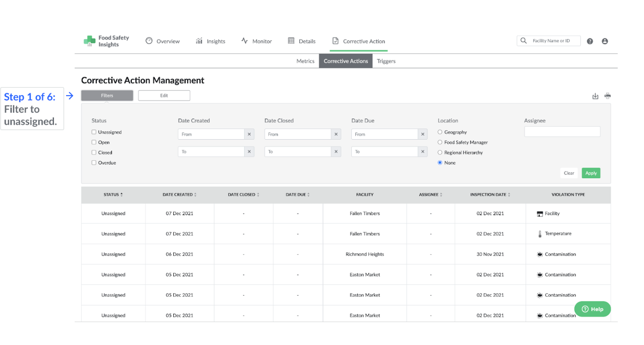Sort by Inspection Date column header
The height and width of the screenshot is (345, 644).
[490, 195]
